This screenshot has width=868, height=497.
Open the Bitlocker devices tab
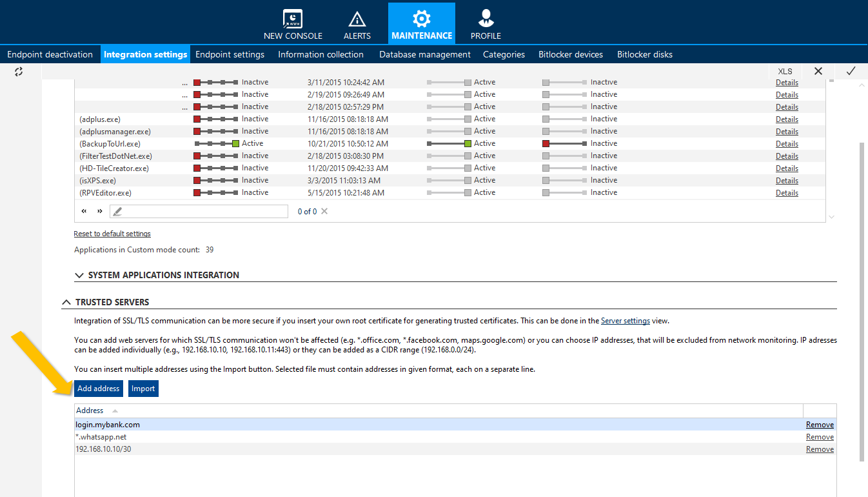(570, 54)
